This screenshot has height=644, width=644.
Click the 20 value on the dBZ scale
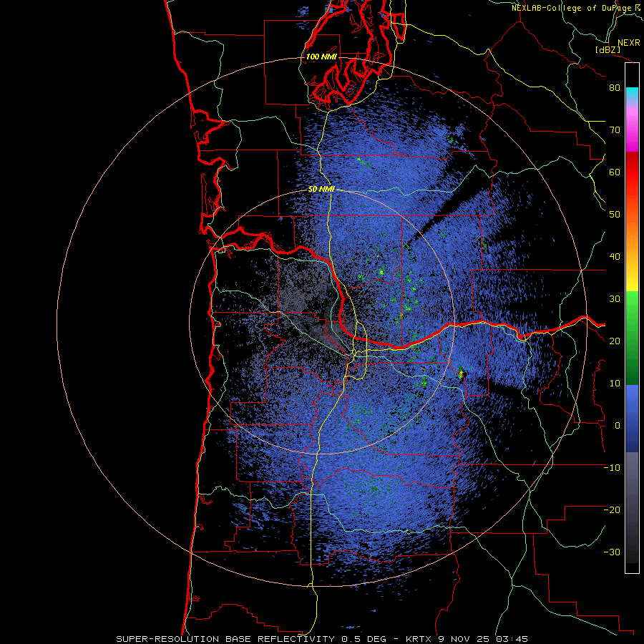pos(615,341)
